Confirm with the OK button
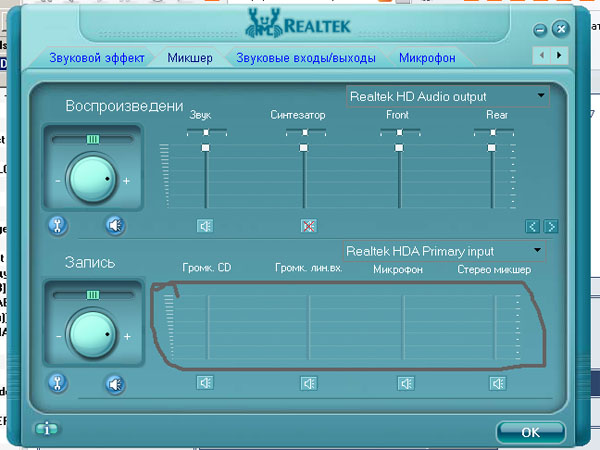Viewport: 600px width, 450px height. (x=530, y=432)
